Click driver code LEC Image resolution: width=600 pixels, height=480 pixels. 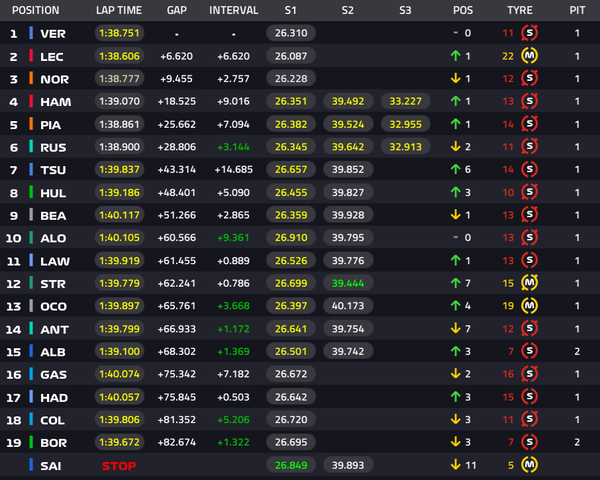tap(52, 57)
